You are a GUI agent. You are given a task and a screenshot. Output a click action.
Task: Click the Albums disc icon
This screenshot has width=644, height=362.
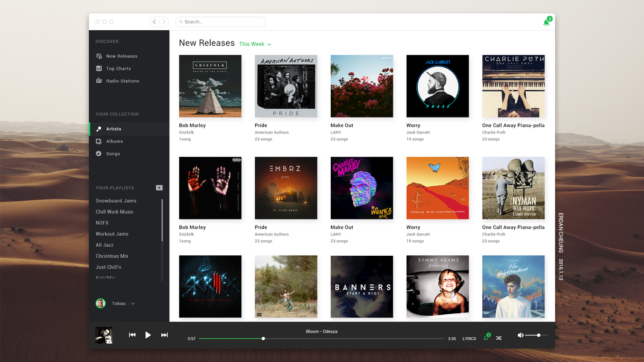coord(98,141)
